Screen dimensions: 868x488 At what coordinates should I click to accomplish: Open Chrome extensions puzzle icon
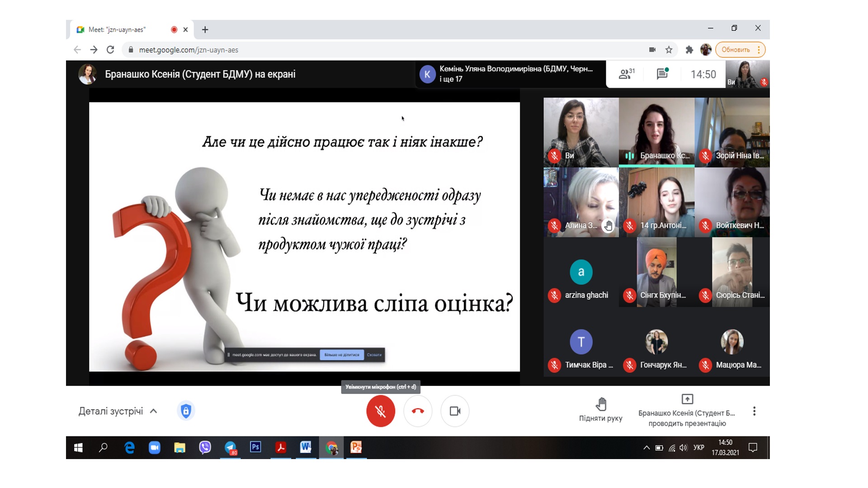689,50
